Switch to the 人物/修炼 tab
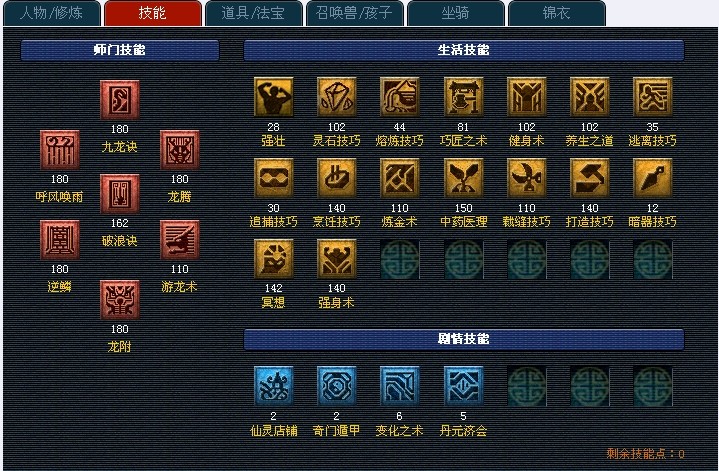The image size is (719, 471). pos(51,13)
